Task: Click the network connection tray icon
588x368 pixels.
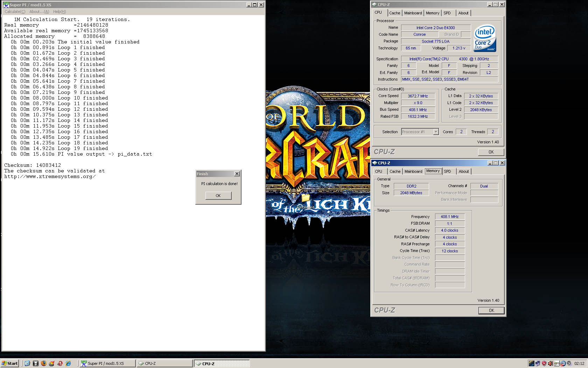Action: point(538,363)
